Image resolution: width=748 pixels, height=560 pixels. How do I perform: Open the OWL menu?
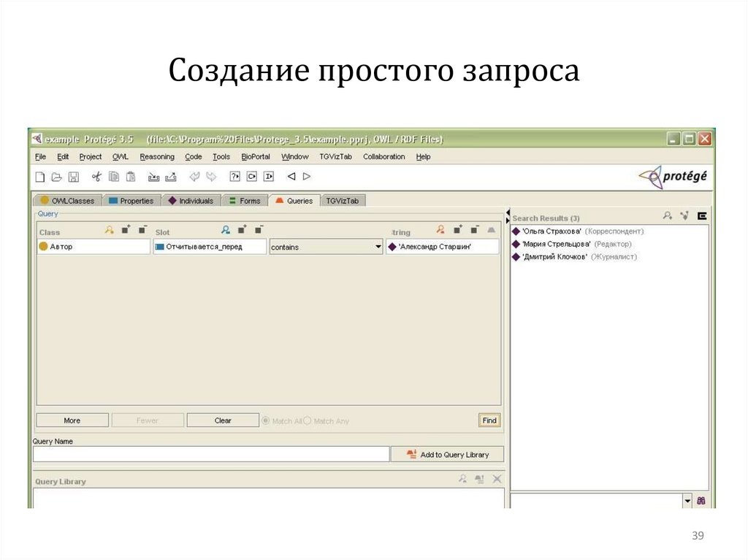click(121, 156)
